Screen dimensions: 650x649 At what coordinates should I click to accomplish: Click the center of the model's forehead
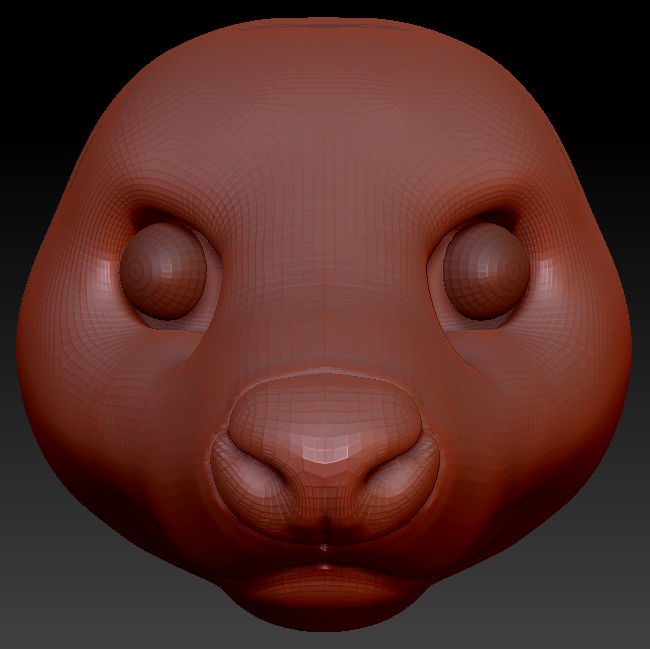point(325,137)
